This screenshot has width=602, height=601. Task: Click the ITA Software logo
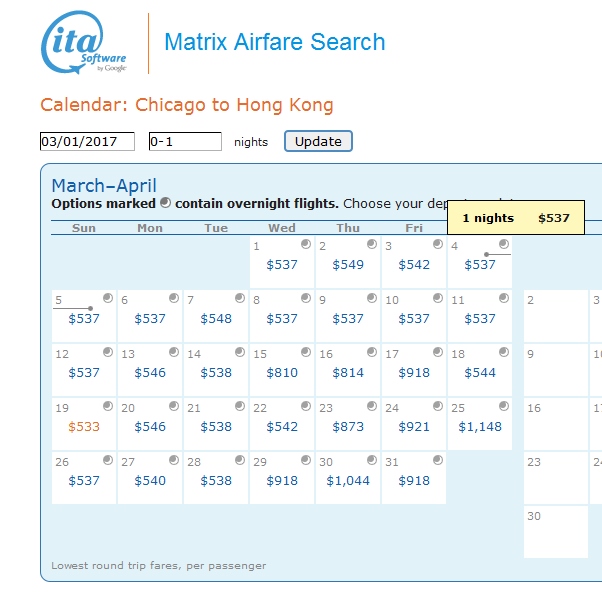pos(84,45)
